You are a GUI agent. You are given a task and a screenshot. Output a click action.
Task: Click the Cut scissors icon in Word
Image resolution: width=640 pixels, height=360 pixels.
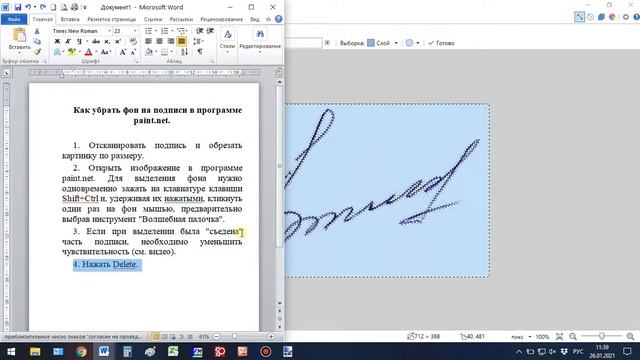pyautogui.click(x=37, y=31)
